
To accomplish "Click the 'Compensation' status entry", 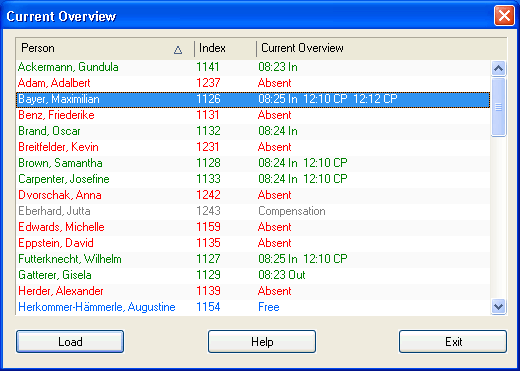I will tap(292, 211).
